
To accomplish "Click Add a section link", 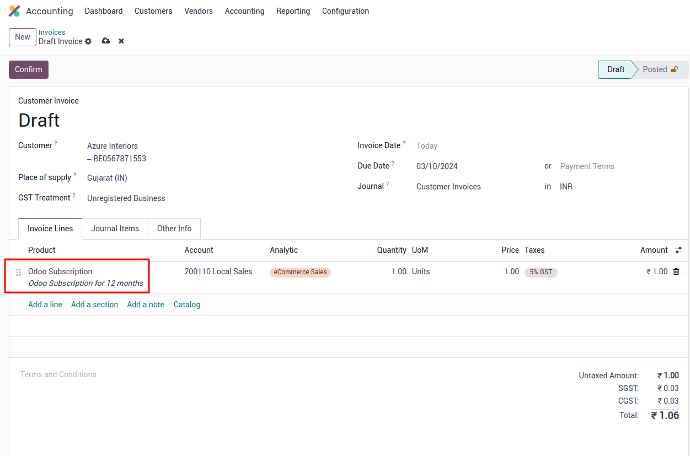I will 95,305.
